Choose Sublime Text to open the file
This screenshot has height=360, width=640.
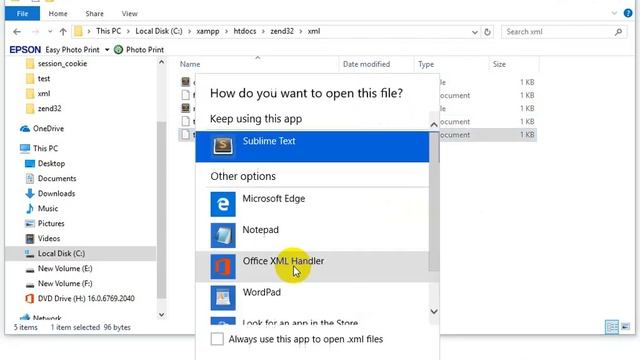[x=312, y=147]
